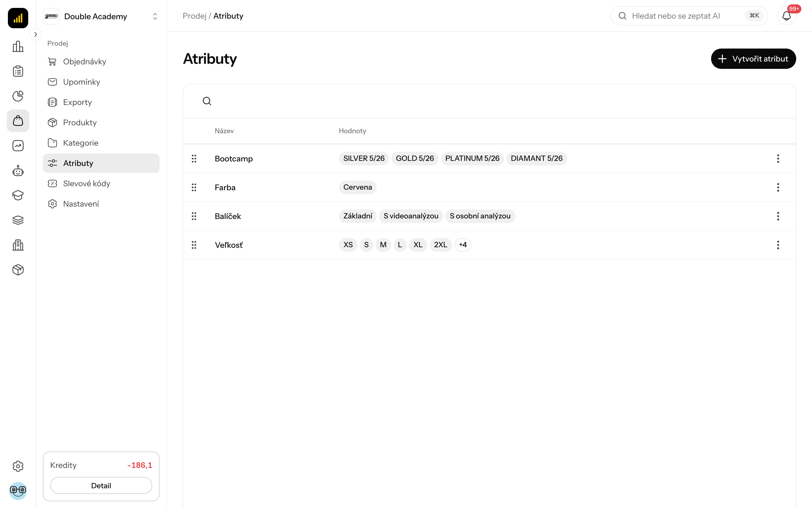Open the settings gear in left rail

(x=18, y=466)
